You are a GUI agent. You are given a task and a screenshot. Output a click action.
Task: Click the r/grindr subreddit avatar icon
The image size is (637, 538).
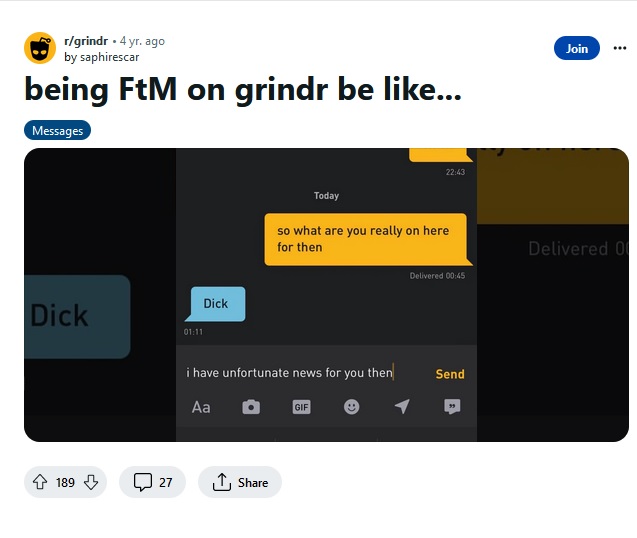click(x=40, y=48)
